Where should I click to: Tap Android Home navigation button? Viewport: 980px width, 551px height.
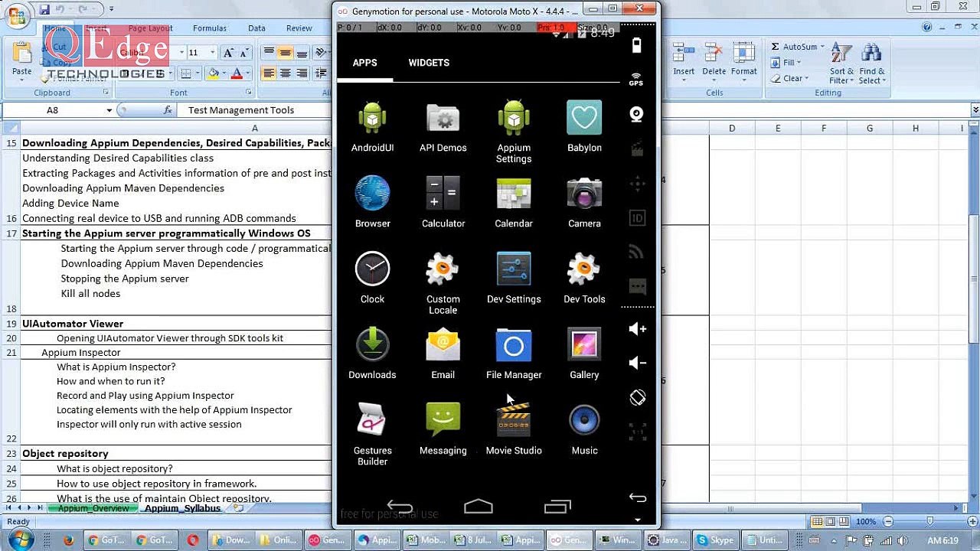[479, 506]
